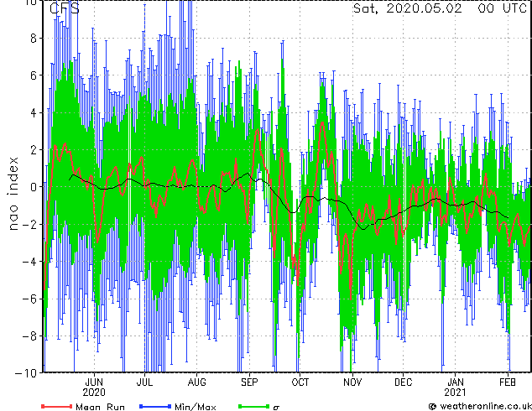
Task: Click the red Mean Run legend line
Action: 56,406
